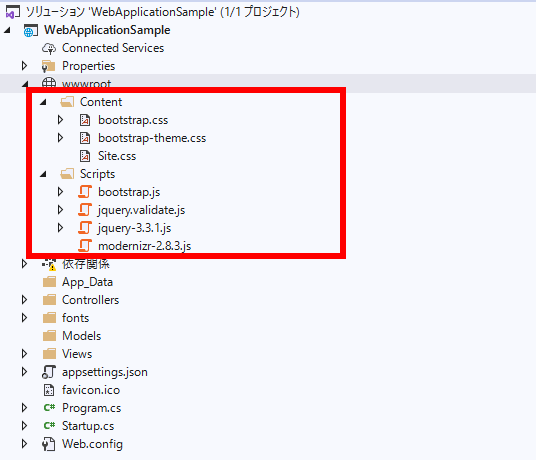Select the bootstrap-theme.css file name
The image size is (536, 460).
coord(152,138)
